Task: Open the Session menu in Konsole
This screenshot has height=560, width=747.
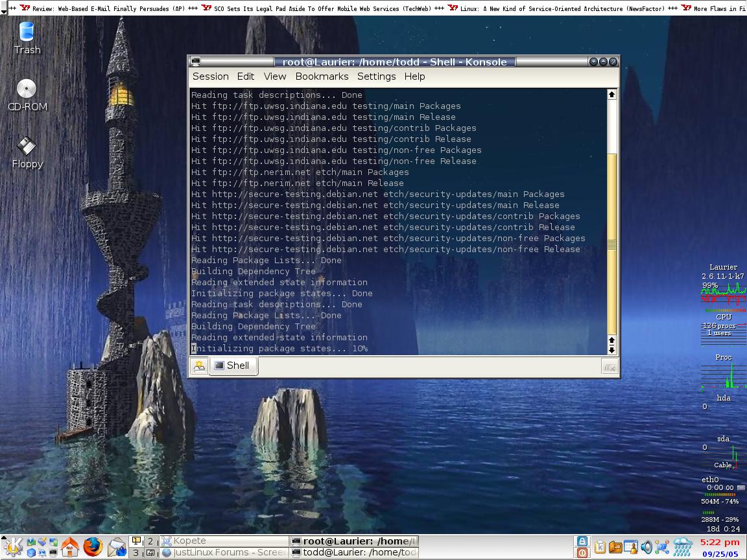Action: pyautogui.click(x=211, y=76)
